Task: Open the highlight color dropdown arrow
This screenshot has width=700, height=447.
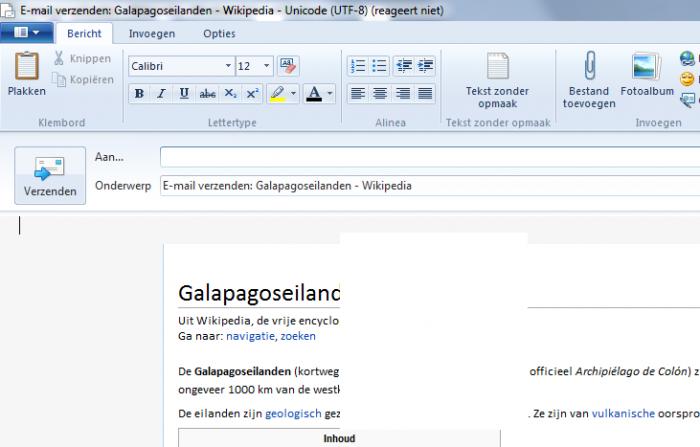Action: (293, 93)
